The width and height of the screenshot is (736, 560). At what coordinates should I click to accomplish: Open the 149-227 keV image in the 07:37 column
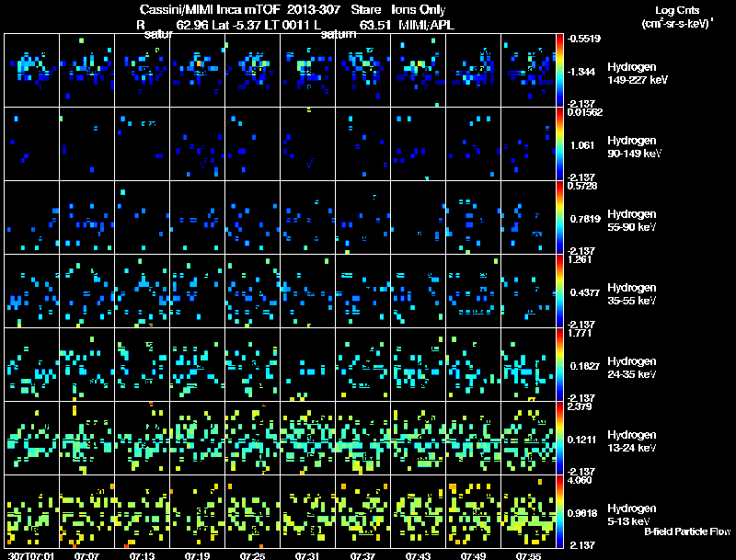click(x=362, y=70)
